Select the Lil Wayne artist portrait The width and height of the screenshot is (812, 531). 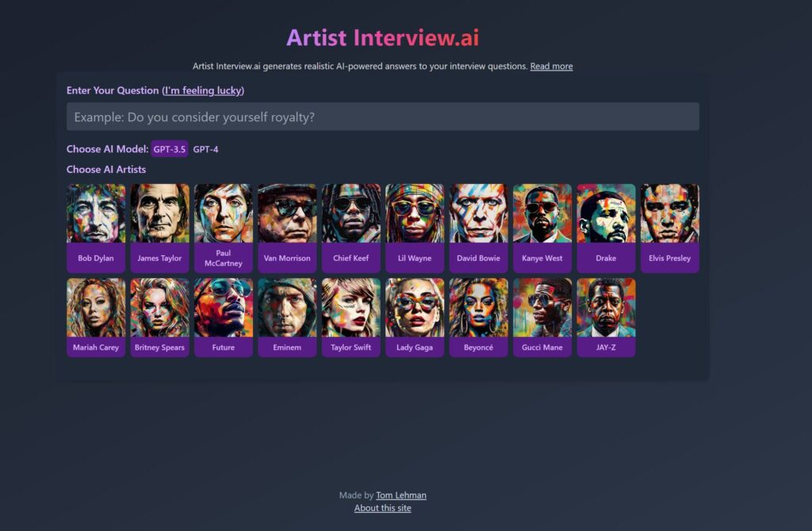coord(415,214)
